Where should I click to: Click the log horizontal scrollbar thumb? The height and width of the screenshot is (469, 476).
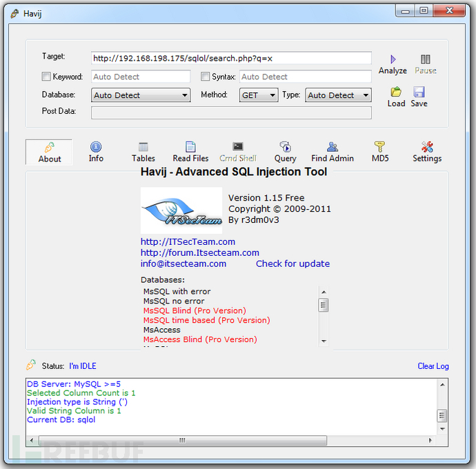(183, 440)
